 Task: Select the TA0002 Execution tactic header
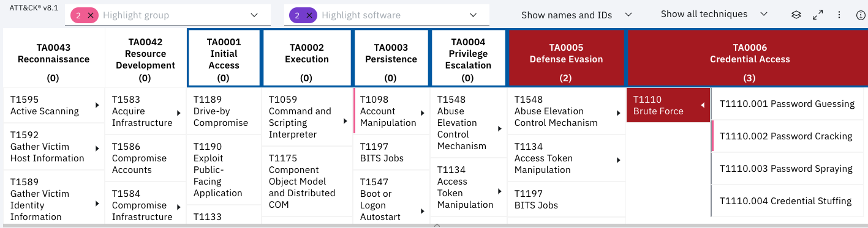click(x=307, y=58)
